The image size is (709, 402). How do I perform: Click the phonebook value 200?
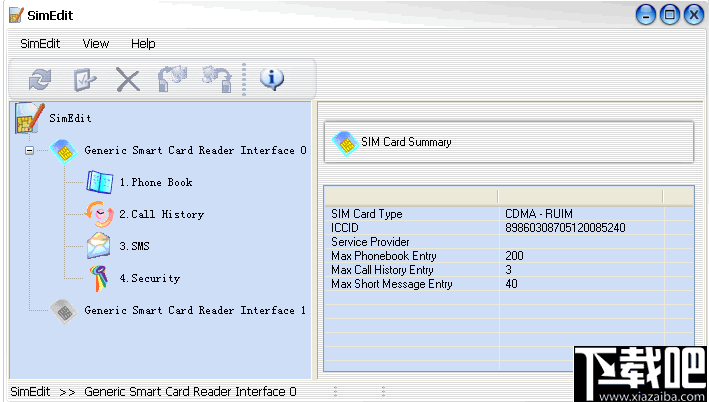coord(514,255)
